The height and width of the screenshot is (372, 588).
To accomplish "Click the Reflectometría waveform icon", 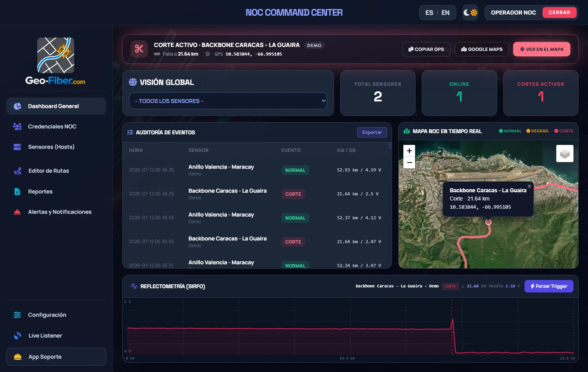I will tap(134, 286).
